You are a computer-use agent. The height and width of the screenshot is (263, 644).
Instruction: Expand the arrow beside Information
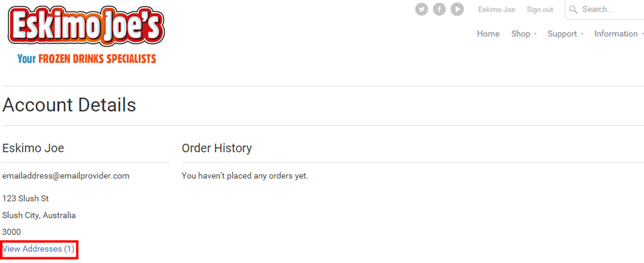[x=641, y=34]
